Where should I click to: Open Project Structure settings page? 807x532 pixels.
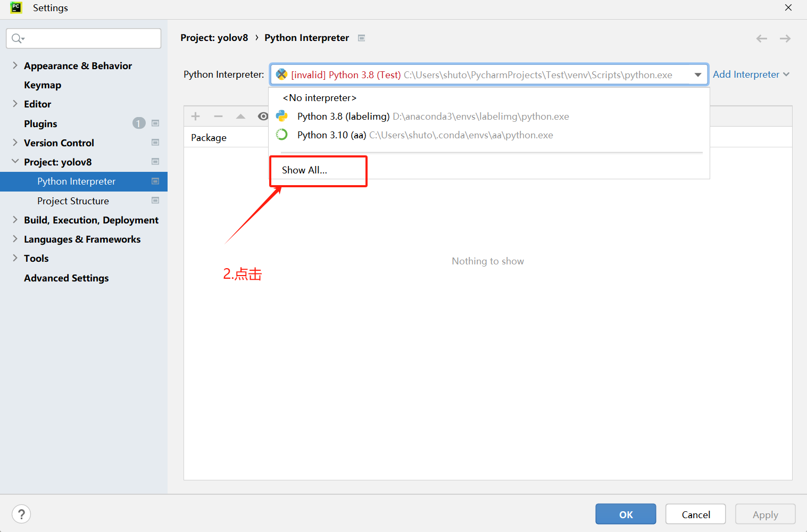tap(73, 201)
